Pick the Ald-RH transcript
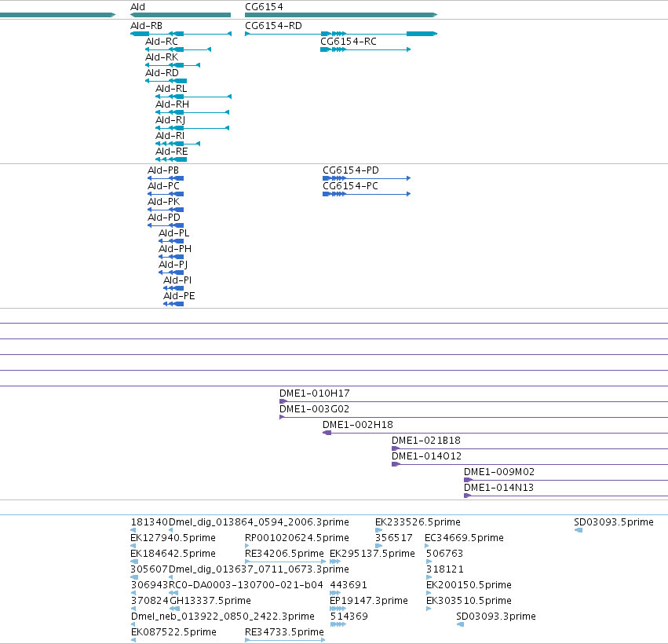 pos(172,104)
